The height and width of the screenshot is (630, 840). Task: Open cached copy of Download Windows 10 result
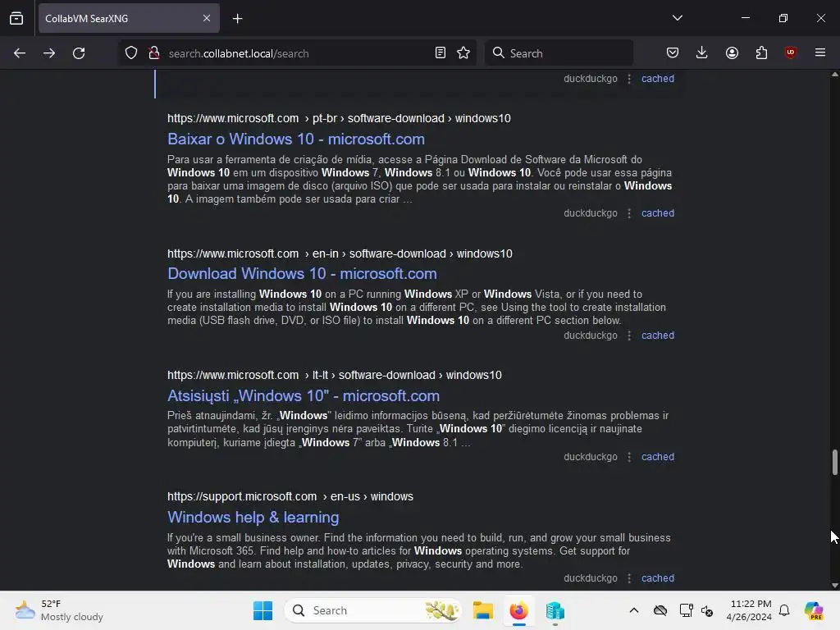pyautogui.click(x=658, y=336)
